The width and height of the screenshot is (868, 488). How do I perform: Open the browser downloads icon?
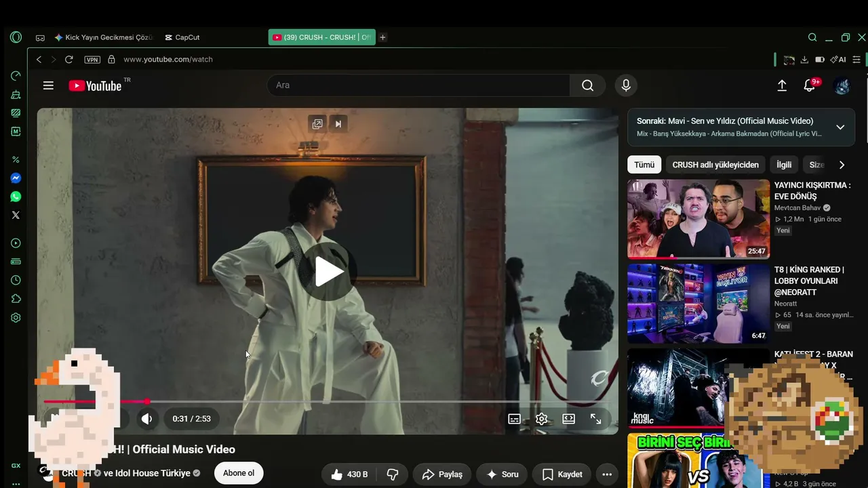tap(804, 60)
